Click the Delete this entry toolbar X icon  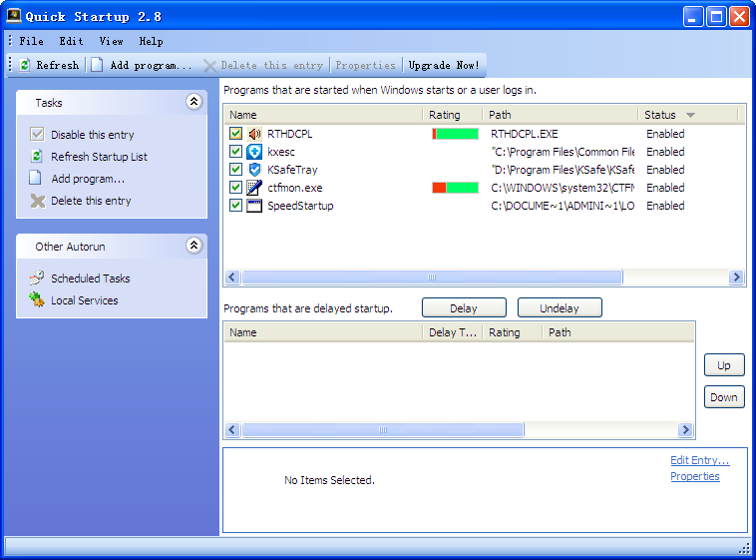point(210,66)
